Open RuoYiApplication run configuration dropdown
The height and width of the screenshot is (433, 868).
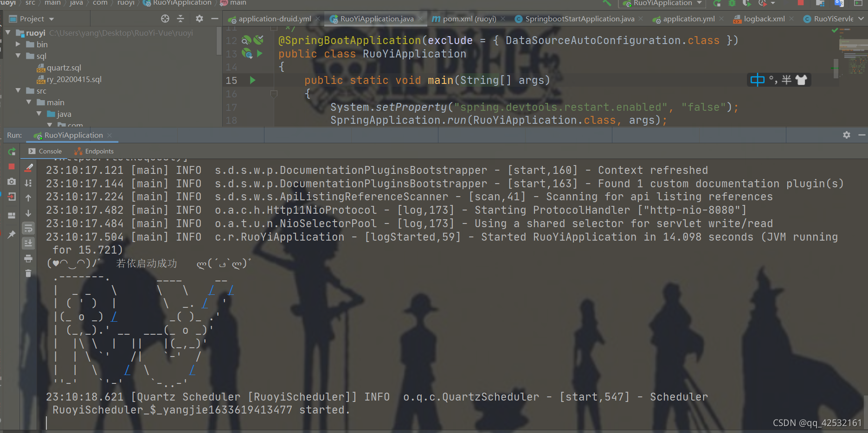[662, 3]
